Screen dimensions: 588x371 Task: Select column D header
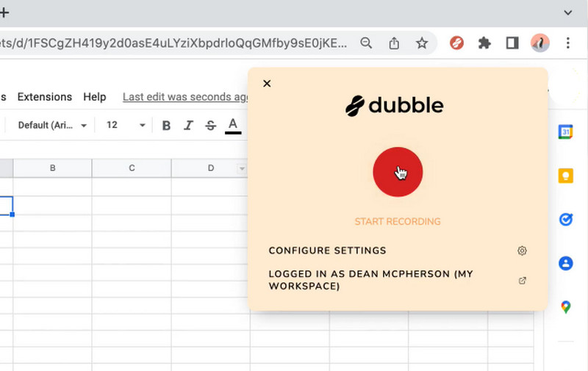point(211,168)
